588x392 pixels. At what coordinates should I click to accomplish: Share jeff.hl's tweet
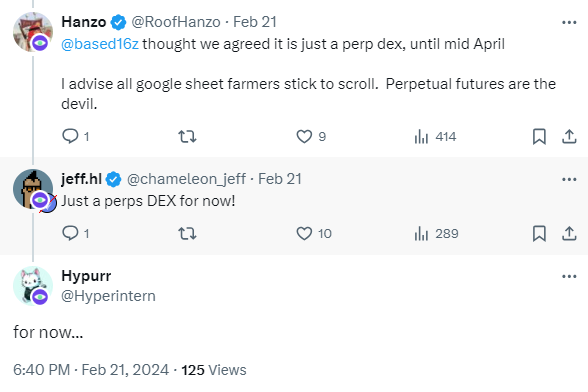[569, 234]
